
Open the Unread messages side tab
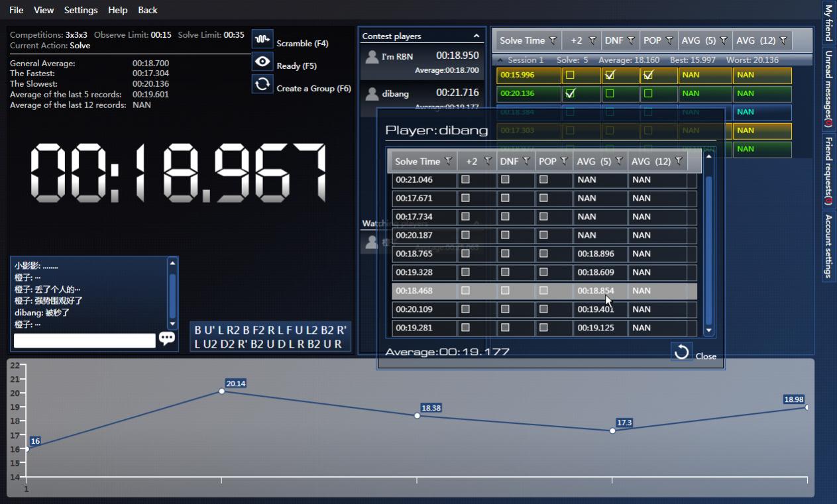828,89
